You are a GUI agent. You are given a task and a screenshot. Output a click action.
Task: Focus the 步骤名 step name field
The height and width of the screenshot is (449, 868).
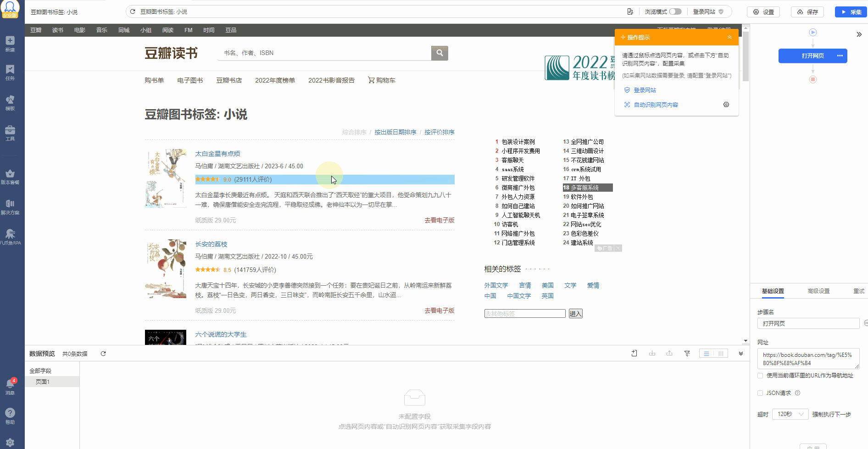point(808,323)
